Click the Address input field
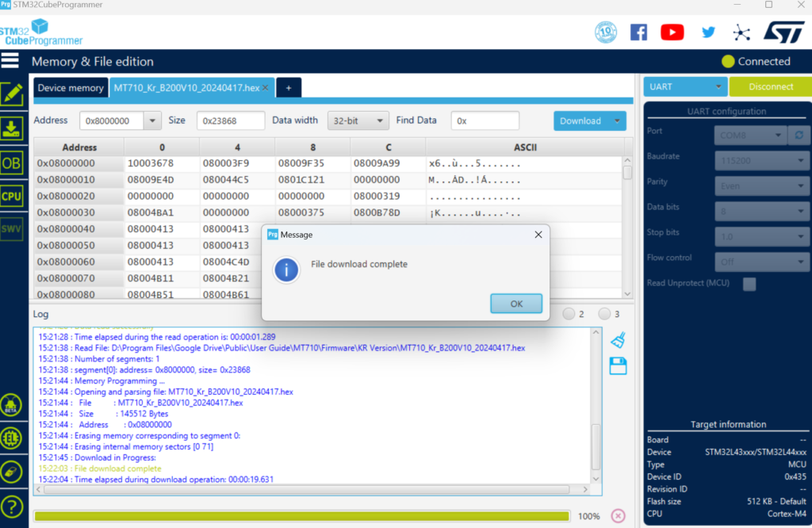This screenshot has width=812, height=528. (112, 121)
